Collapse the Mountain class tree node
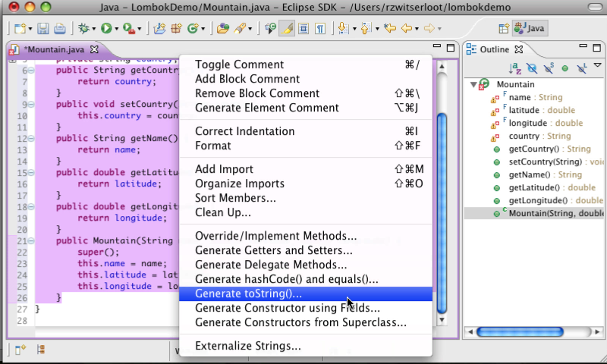The height and width of the screenshot is (364, 607). (473, 84)
